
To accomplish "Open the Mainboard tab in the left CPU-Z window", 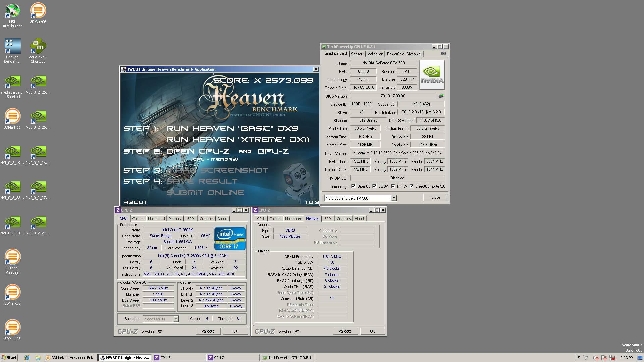I will (x=156, y=219).
